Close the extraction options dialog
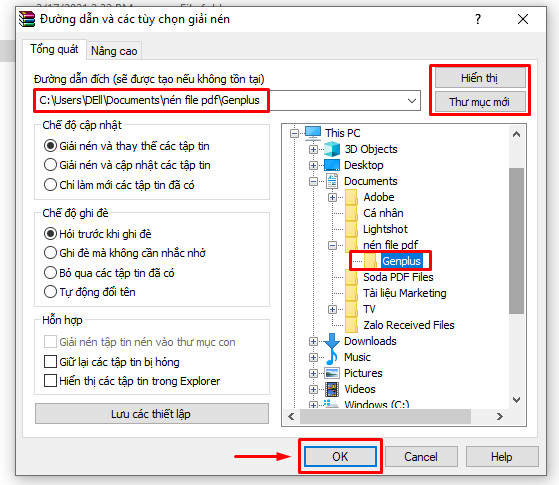Screen dimensions: 559x485 tap(523, 19)
